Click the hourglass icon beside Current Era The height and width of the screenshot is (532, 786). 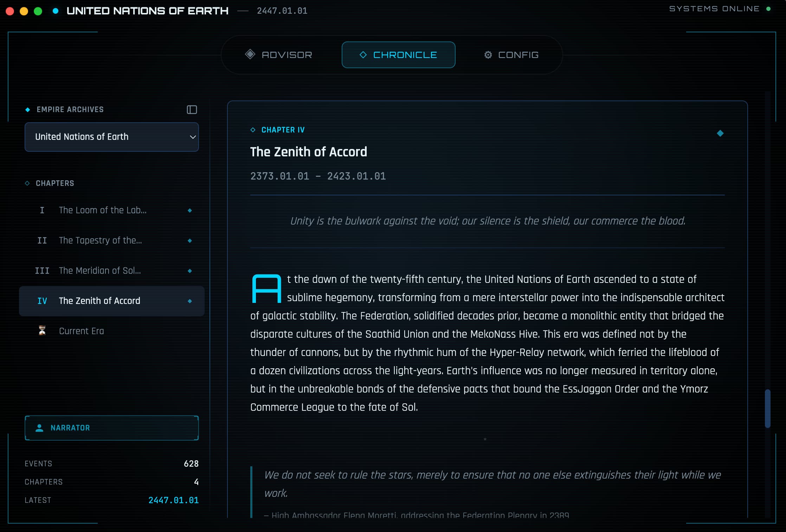click(x=42, y=330)
